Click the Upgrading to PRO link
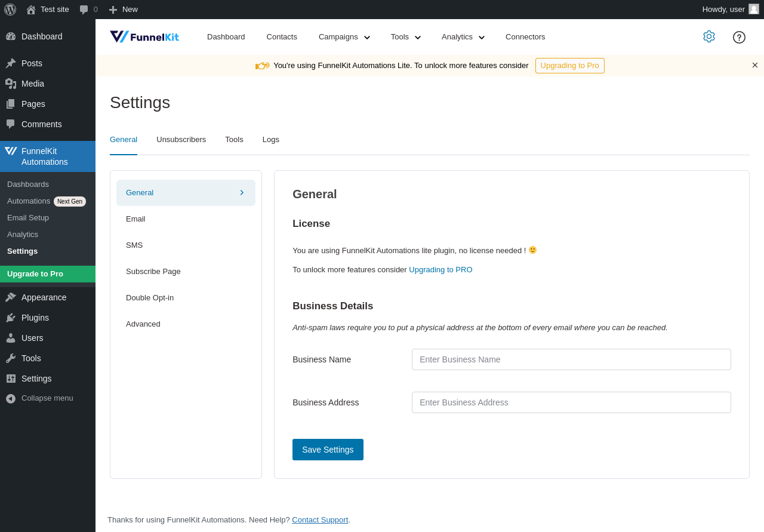Screen dimensions: 764x532 click(x=440, y=270)
